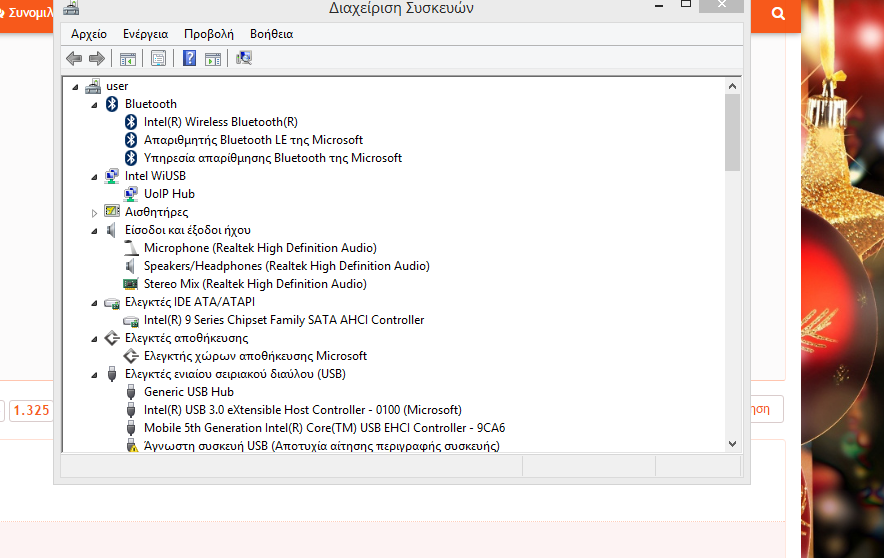Open the Αρχείο menu

click(88, 34)
